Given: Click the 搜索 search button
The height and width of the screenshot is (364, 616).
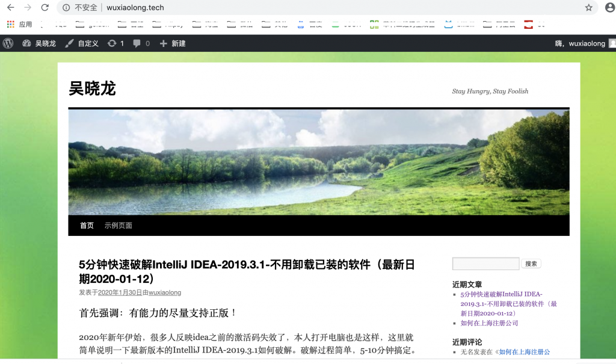Looking at the screenshot, I should [x=531, y=264].
